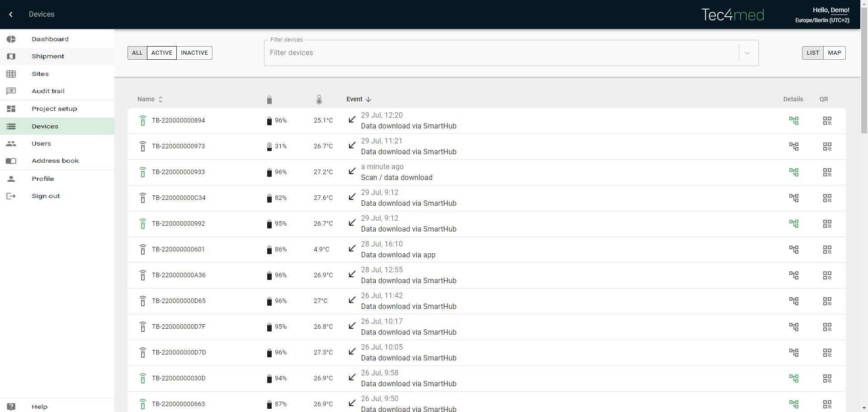Open device TB-220000000601
868x412 pixels.
178,250
